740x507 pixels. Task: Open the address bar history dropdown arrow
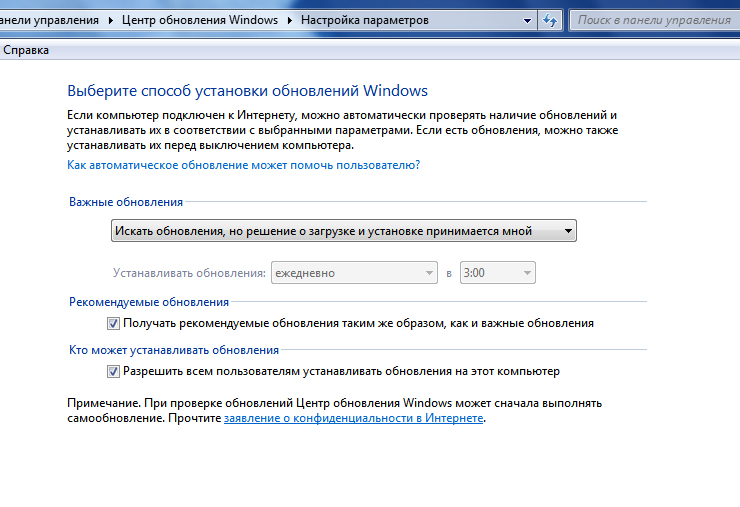coord(527,20)
